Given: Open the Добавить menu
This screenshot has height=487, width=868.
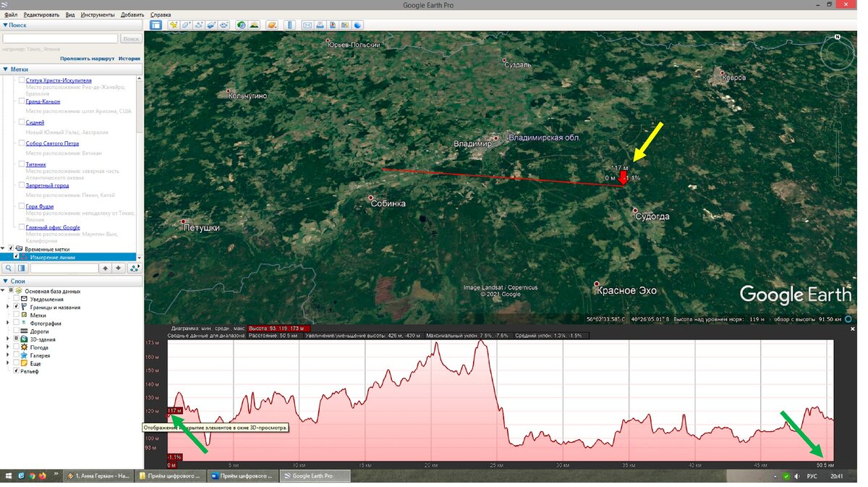Looking at the screenshot, I should 132,14.
